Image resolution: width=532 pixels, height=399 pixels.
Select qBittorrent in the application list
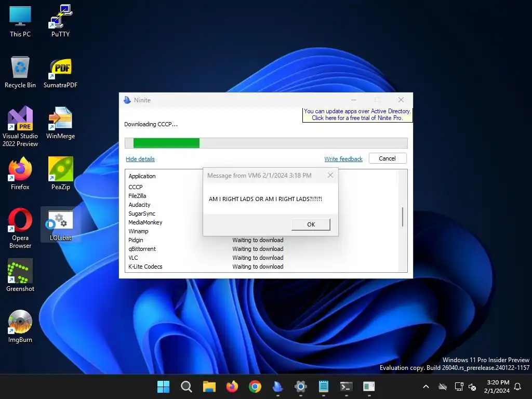142,249
